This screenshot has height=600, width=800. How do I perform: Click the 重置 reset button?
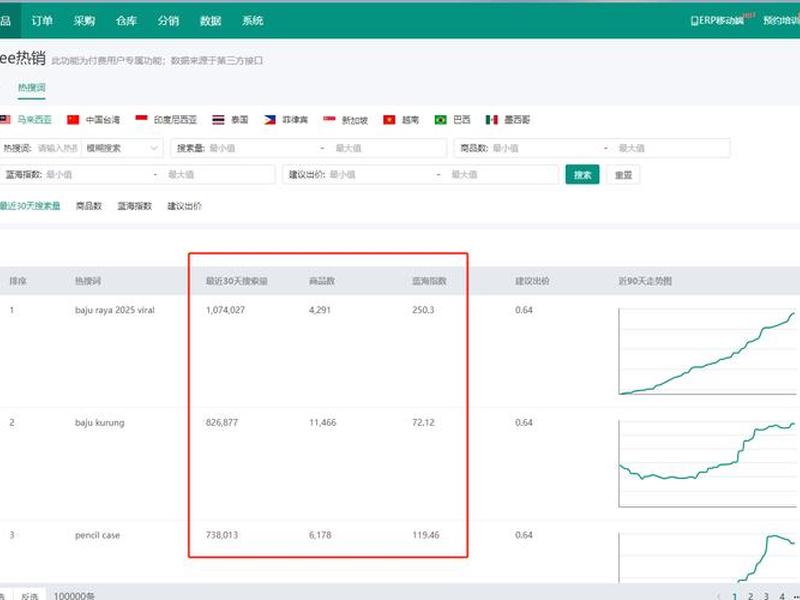click(x=623, y=174)
